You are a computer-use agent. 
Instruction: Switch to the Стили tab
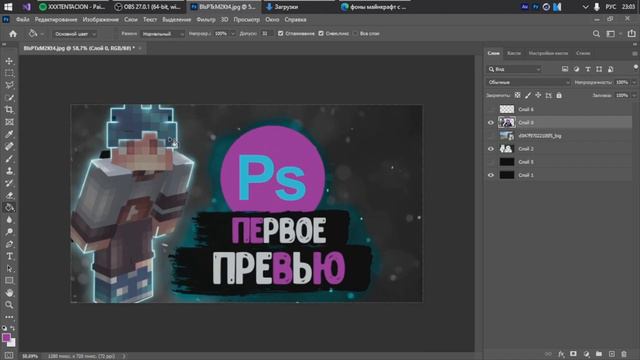tap(583, 53)
